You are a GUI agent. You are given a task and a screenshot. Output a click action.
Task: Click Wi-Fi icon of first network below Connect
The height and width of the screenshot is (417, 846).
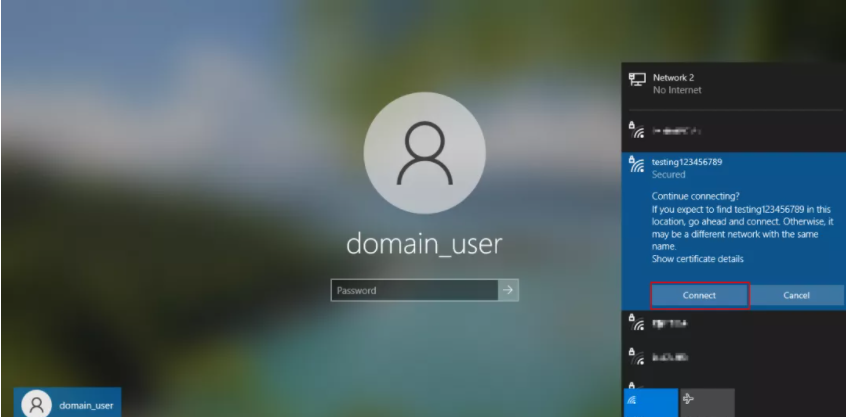[x=636, y=324]
